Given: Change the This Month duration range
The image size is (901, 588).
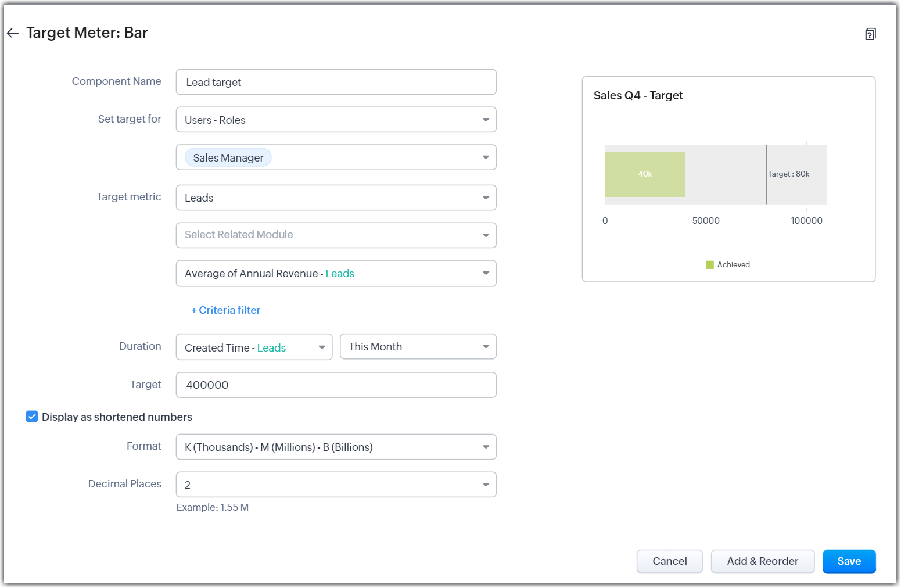Looking at the screenshot, I should 418,347.
